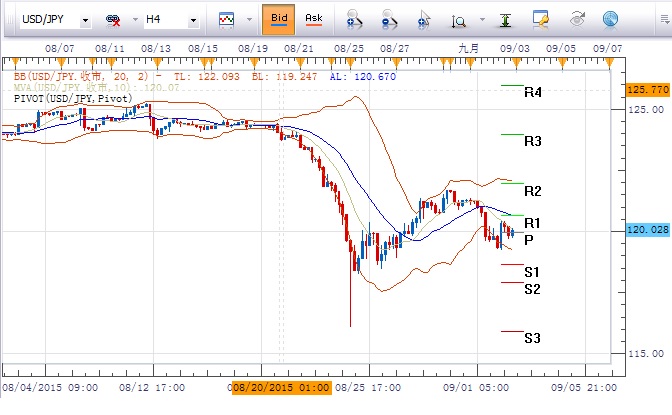The width and height of the screenshot is (672, 415).
Task: Click the S2 pivot level label
Action: point(532,289)
